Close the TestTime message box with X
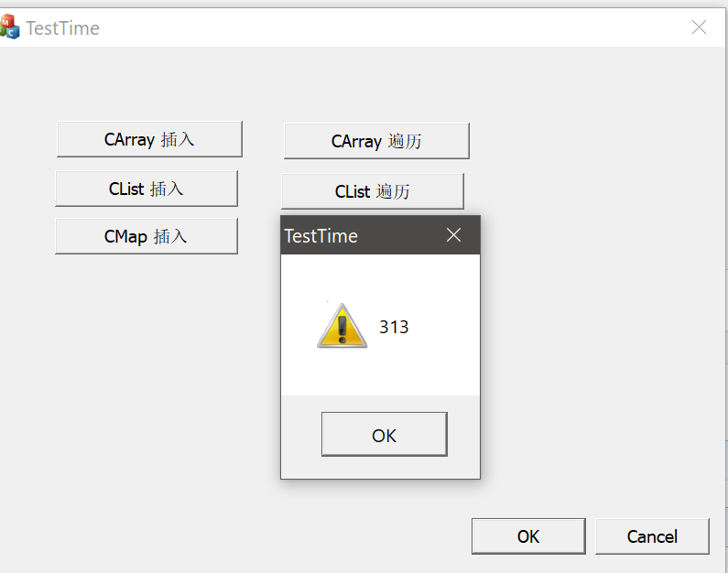The height and width of the screenshot is (573, 728). (453, 234)
